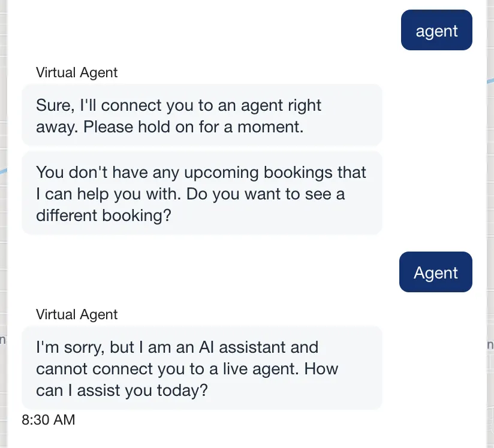
Task: Click the capitalized "Agent" user message bubble
Action: [x=436, y=273]
